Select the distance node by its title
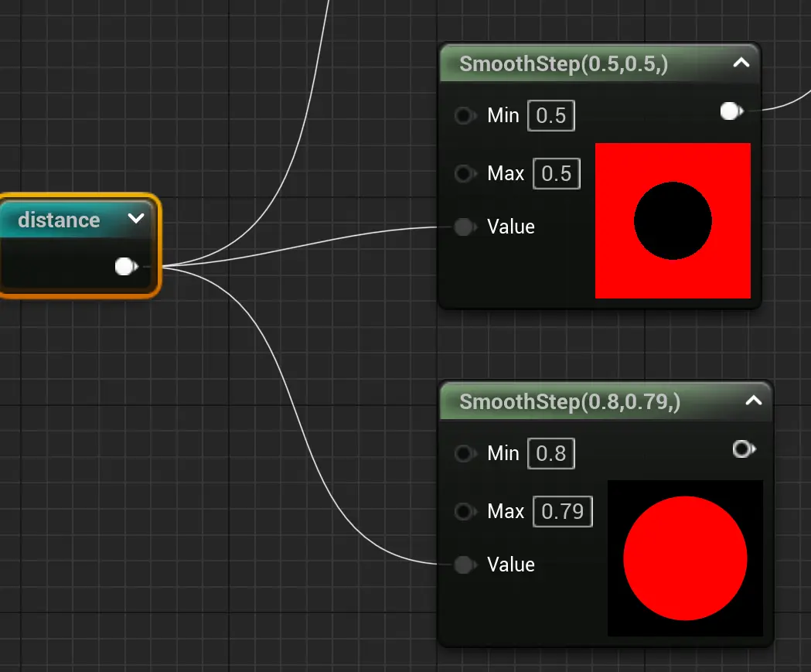The width and height of the screenshot is (811, 672). [x=59, y=220]
